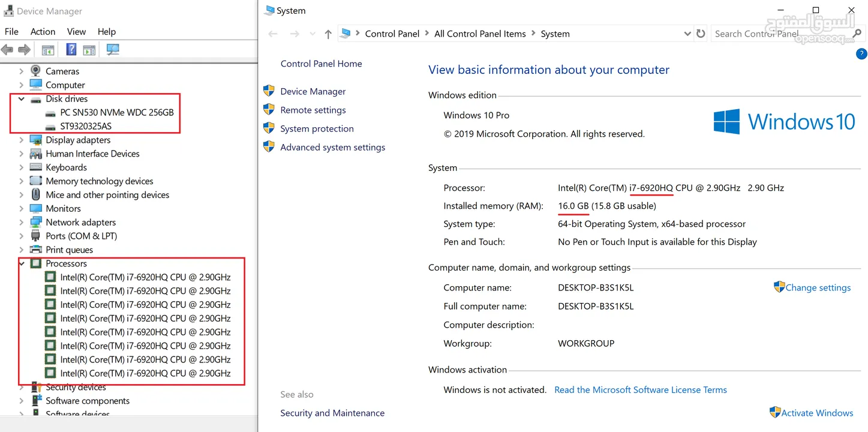This screenshot has width=868, height=432.
Task: Open the Help menu in Device Manager
Action: click(106, 31)
